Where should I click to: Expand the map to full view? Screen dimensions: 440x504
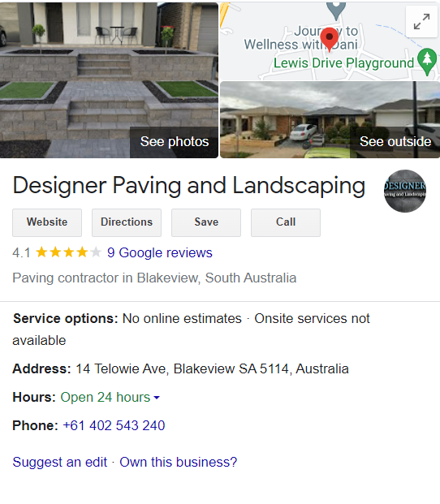tap(421, 22)
